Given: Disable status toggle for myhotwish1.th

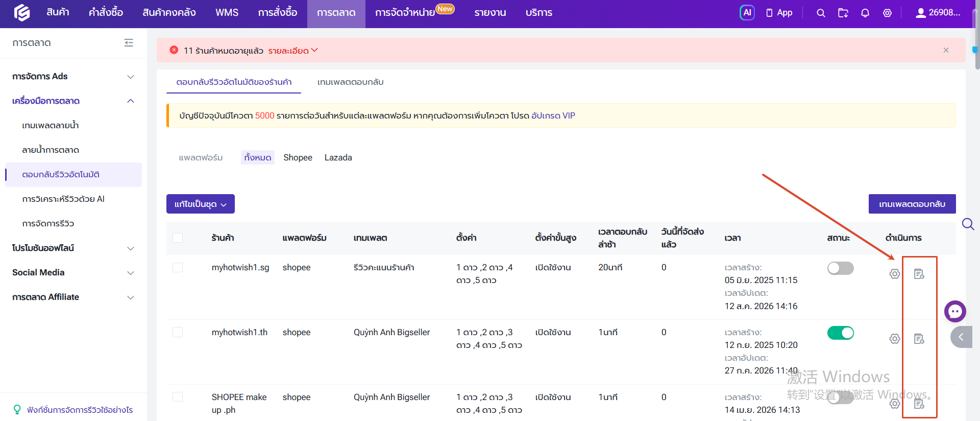Looking at the screenshot, I should pyautogui.click(x=840, y=333).
